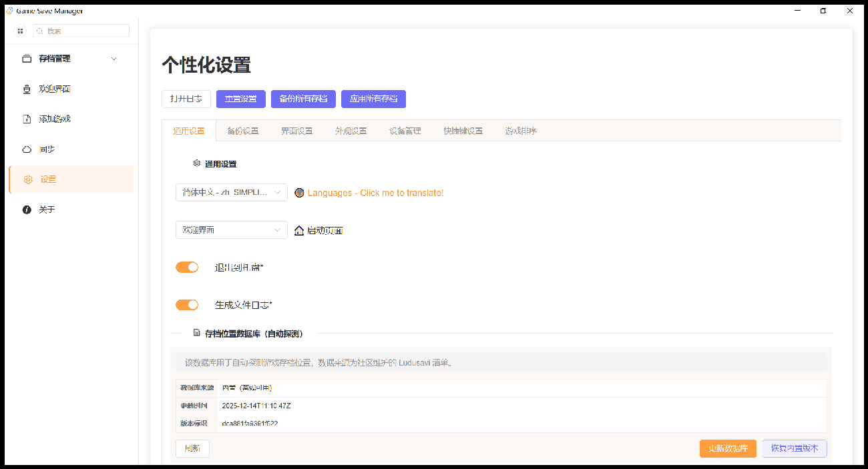Open 欢迎界面 in the sidebar
This screenshot has width=868, height=469.
click(71, 89)
